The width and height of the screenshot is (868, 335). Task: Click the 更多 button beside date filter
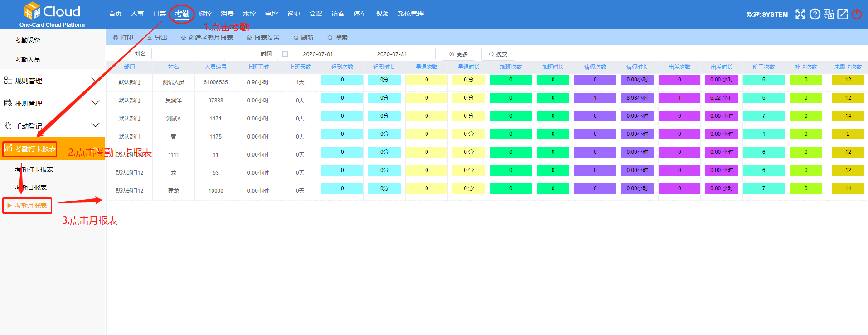coord(458,54)
